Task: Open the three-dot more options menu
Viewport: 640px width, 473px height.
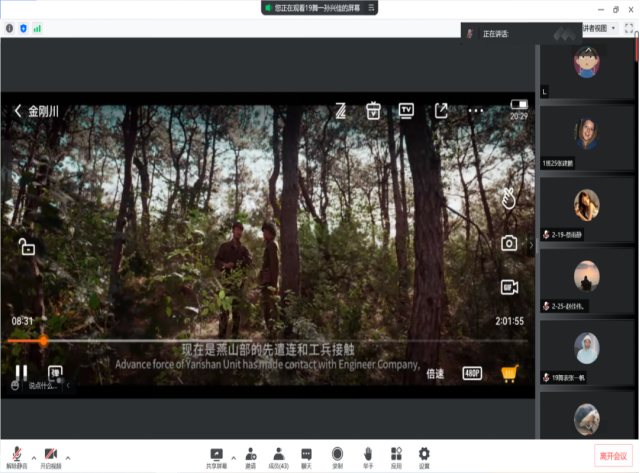Action: coord(476,110)
